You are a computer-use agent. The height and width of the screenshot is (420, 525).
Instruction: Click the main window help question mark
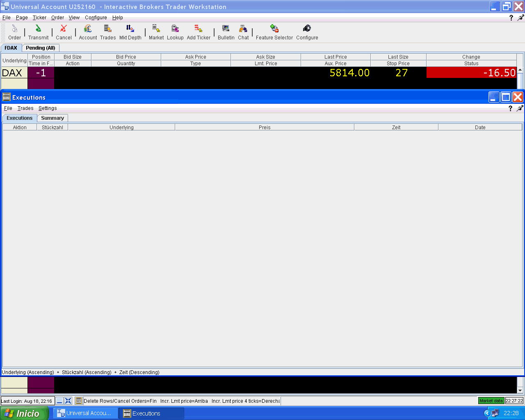(x=511, y=18)
